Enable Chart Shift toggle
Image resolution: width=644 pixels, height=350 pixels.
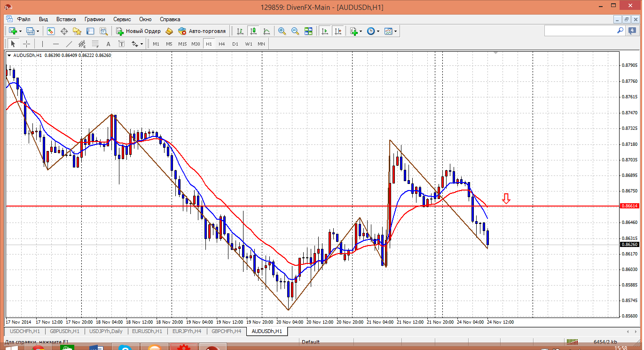click(338, 31)
